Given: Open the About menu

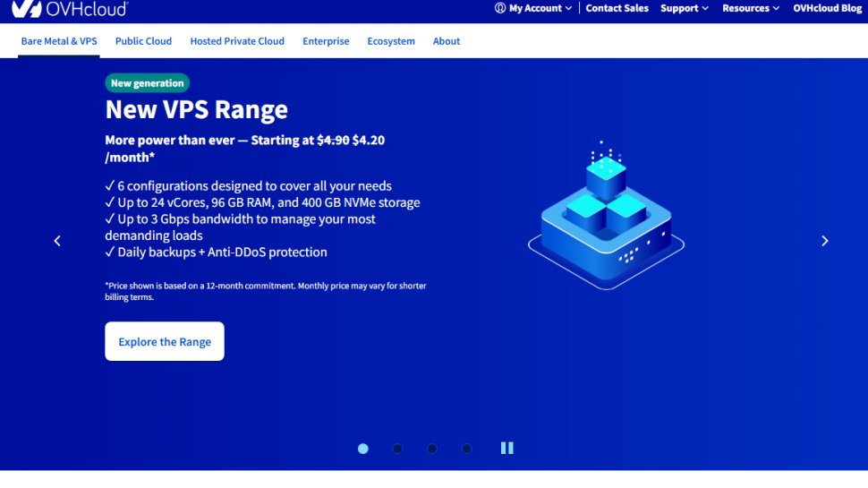Looking at the screenshot, I should 447,41.
